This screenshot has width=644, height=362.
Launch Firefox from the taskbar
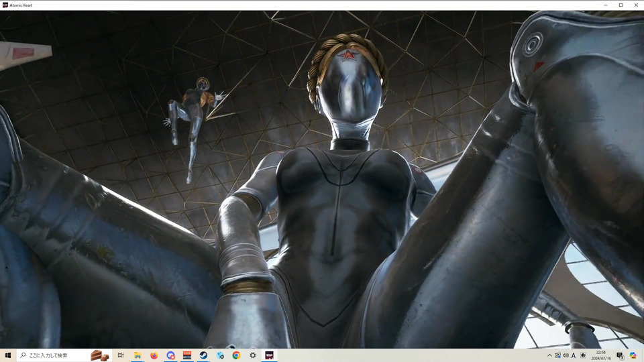pyautogui.click(x=154, y=355)
